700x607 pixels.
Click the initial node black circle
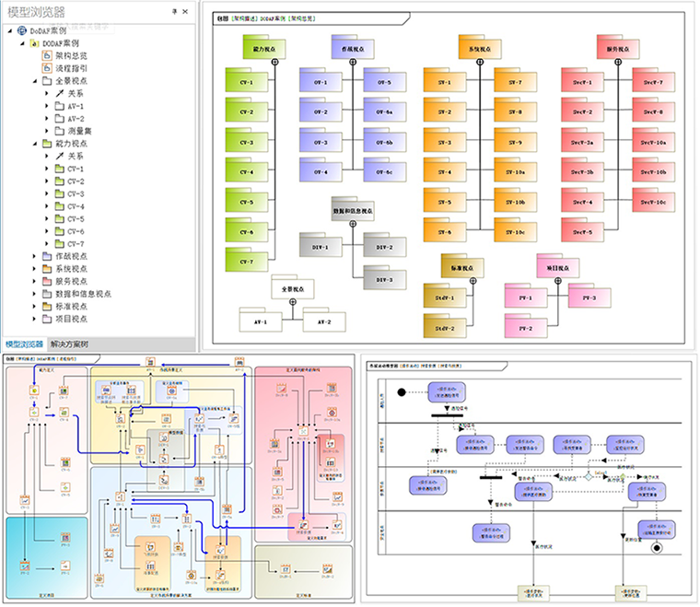click(x=402, y=391)
